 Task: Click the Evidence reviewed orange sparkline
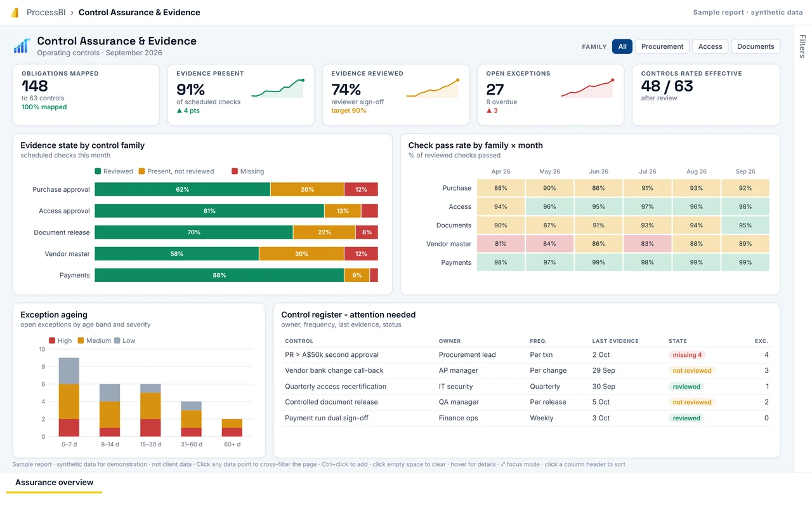tap(433, 88)
